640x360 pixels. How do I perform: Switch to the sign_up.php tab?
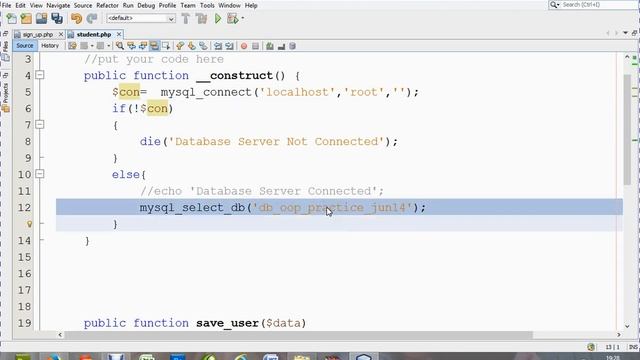click(x=38, y=35)
